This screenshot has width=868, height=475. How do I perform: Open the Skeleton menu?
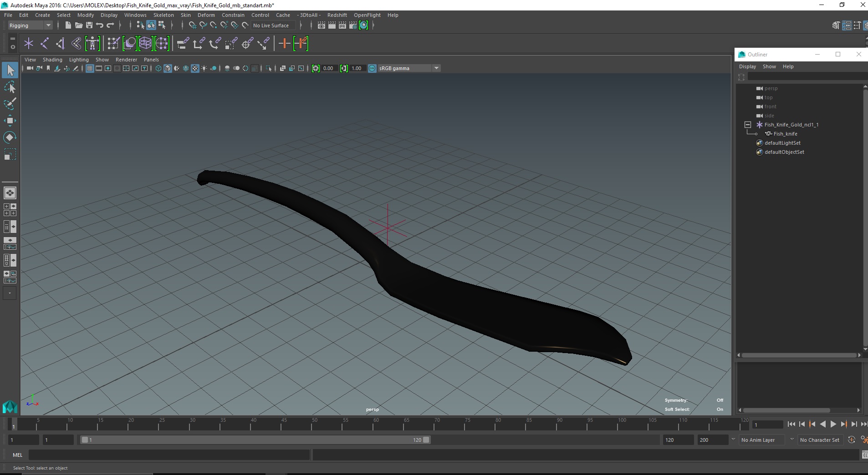pyautogui.click(x=163, y=15)
